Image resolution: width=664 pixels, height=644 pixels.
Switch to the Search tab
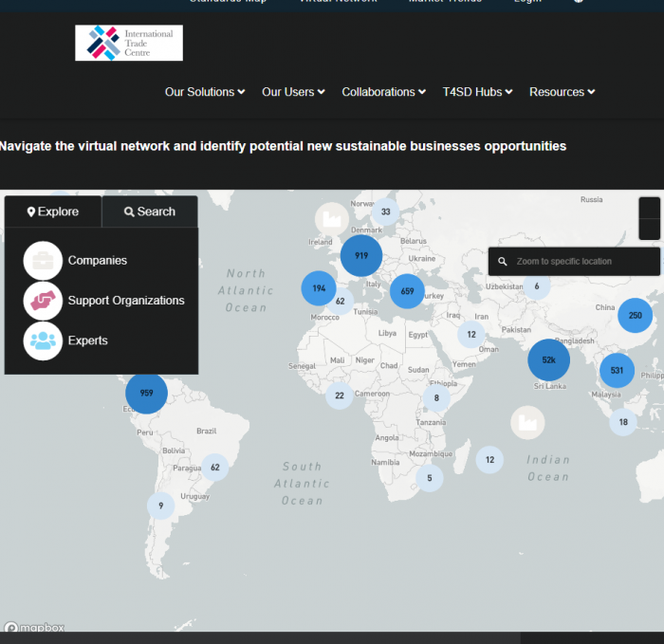150,212
